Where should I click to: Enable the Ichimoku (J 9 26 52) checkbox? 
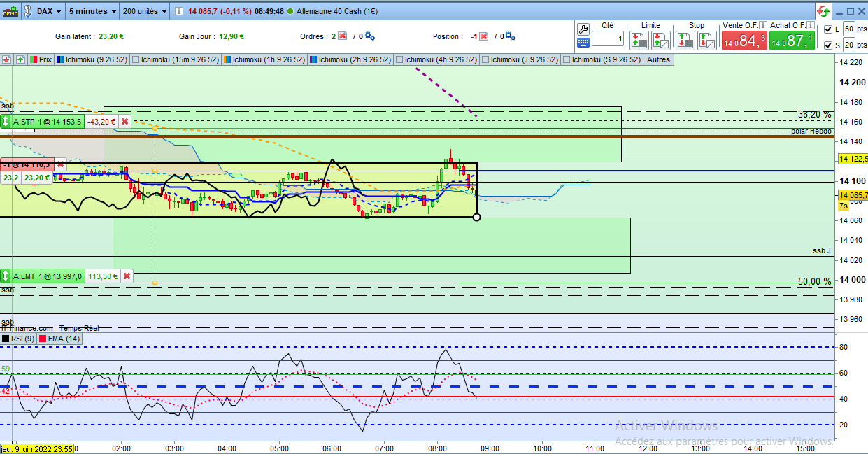(485, 60)
